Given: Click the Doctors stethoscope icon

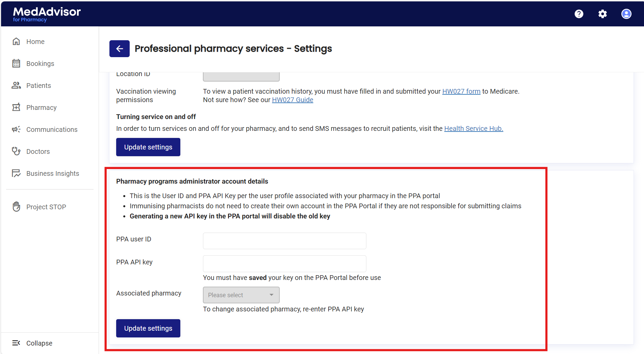Looking at the screenshot, I should coord(16,151).
